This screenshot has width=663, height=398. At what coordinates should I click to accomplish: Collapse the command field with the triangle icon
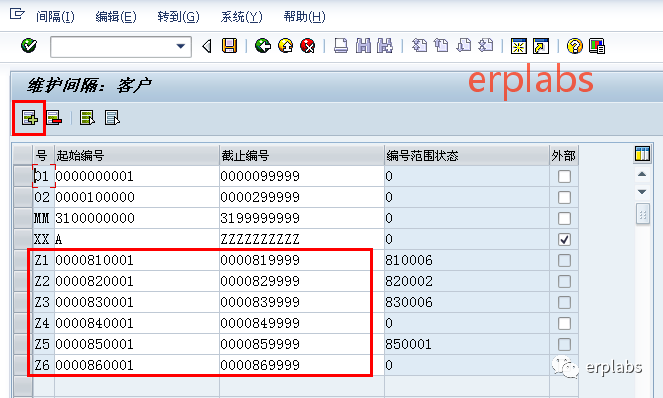[x=207, y=46]
